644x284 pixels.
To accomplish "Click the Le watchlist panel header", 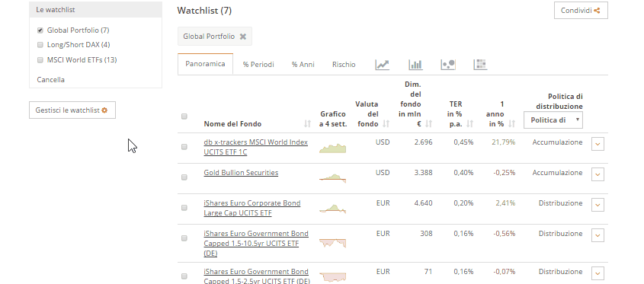I will coord(96,9).
